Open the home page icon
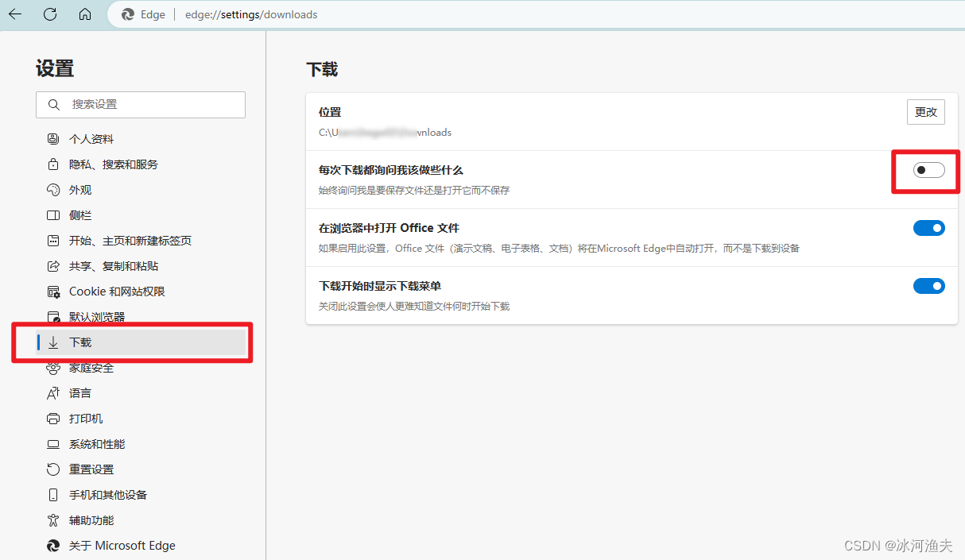Image resolution: width=965 pixels, height=560 pixels. pyautogui.click(x=85, y=14)
